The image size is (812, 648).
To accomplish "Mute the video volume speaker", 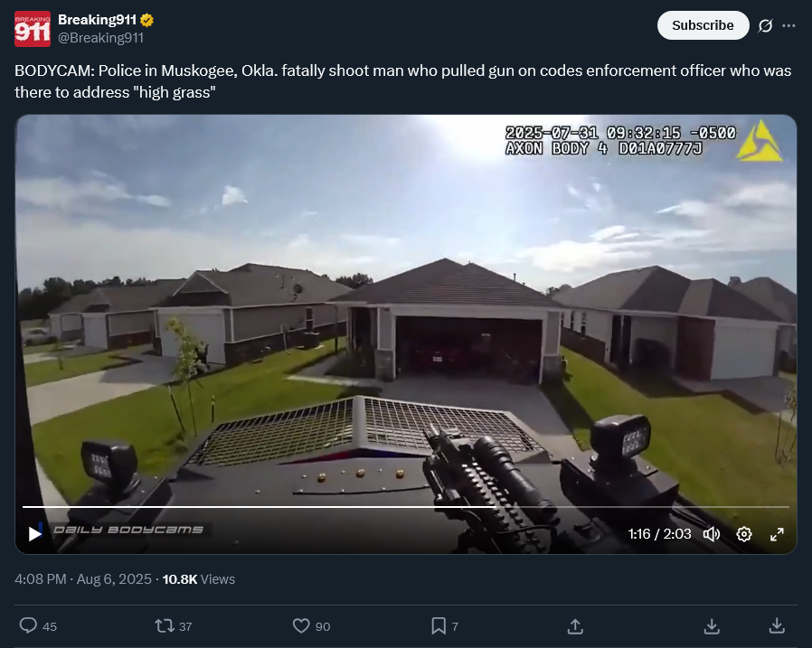I will pos(711,534).
